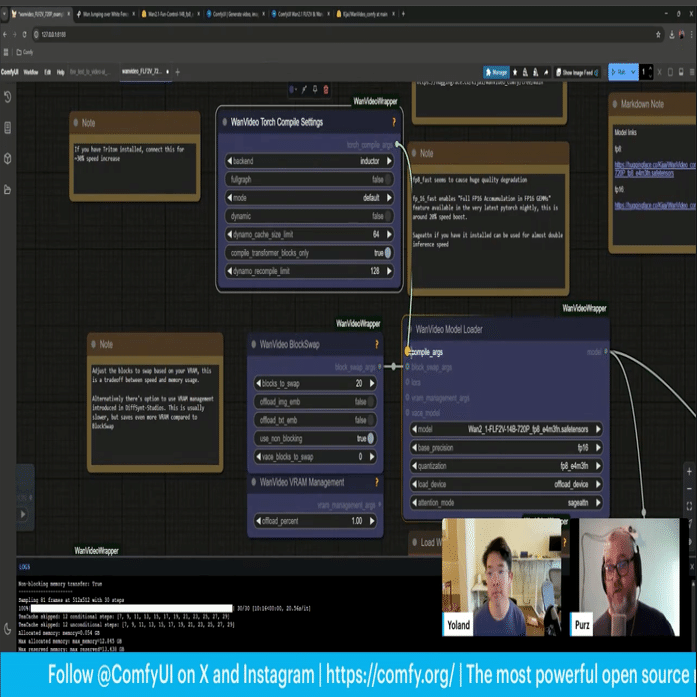Toggle use_non_blocking in BlockSwap node

tap(315, 439)
